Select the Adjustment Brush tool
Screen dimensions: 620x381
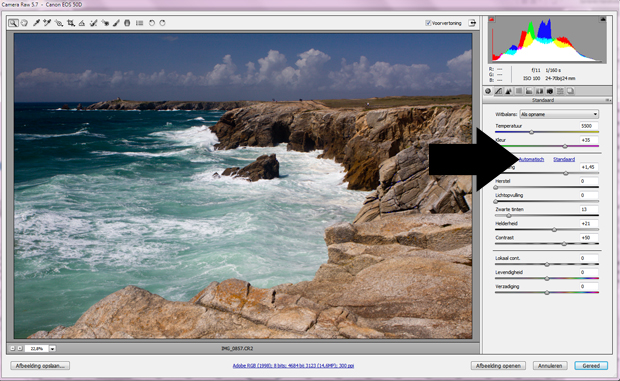pos(116,23)
